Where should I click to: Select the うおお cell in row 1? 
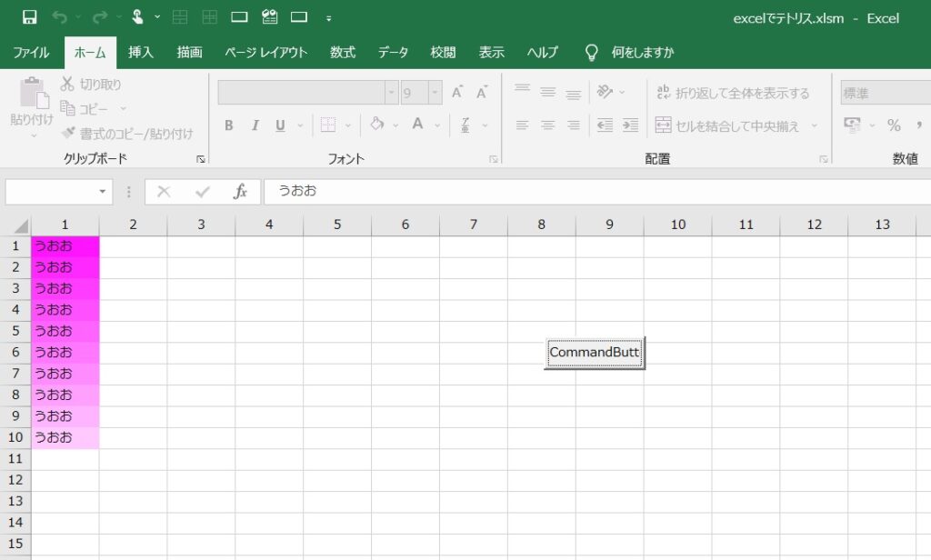tap(65, 246)
